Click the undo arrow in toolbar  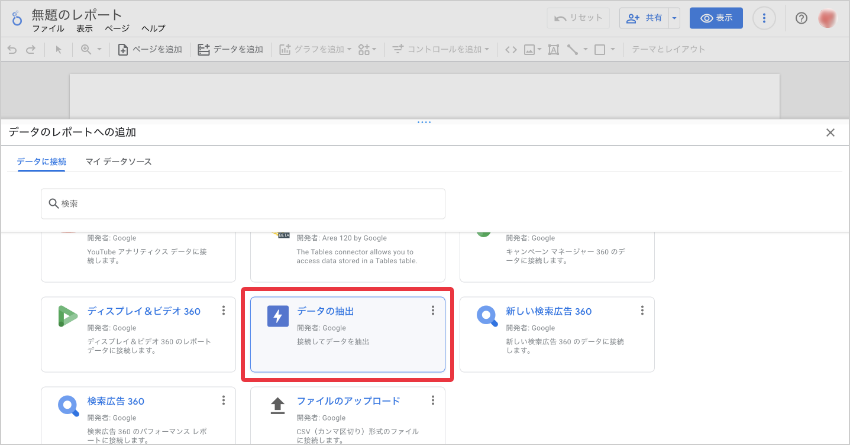(x=12, y=49)
